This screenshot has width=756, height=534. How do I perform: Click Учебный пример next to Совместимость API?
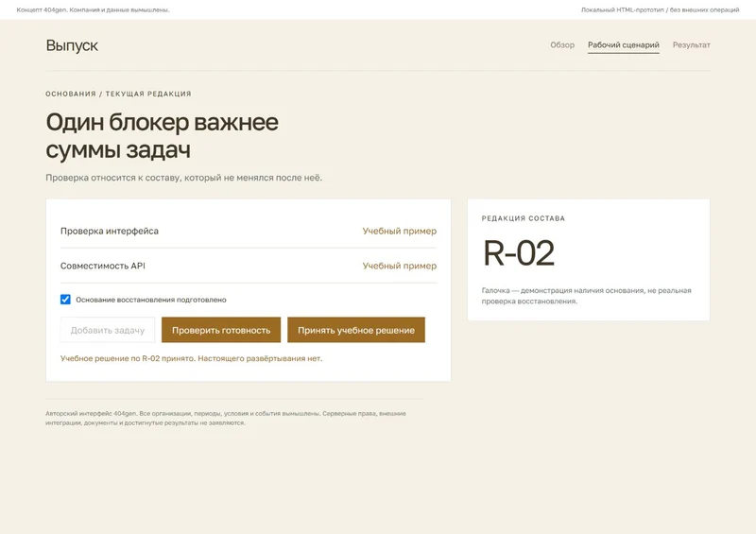point(399,266)
